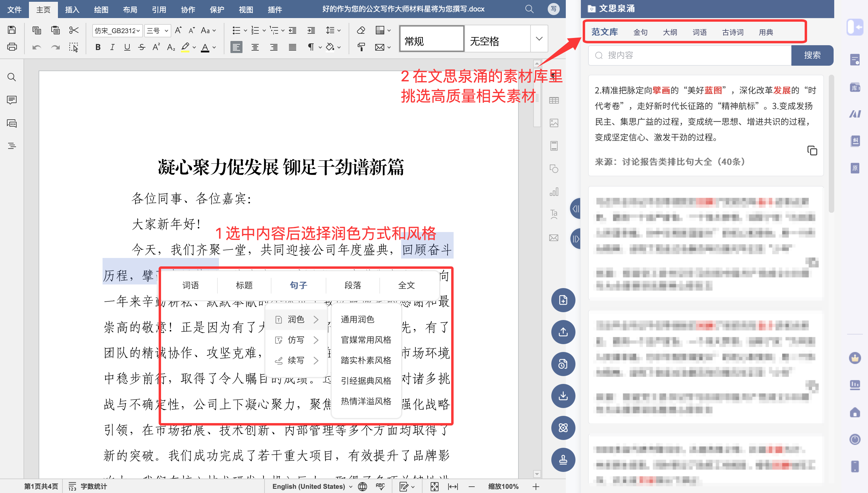Increase font size with the A-up icon

[178, 30]
